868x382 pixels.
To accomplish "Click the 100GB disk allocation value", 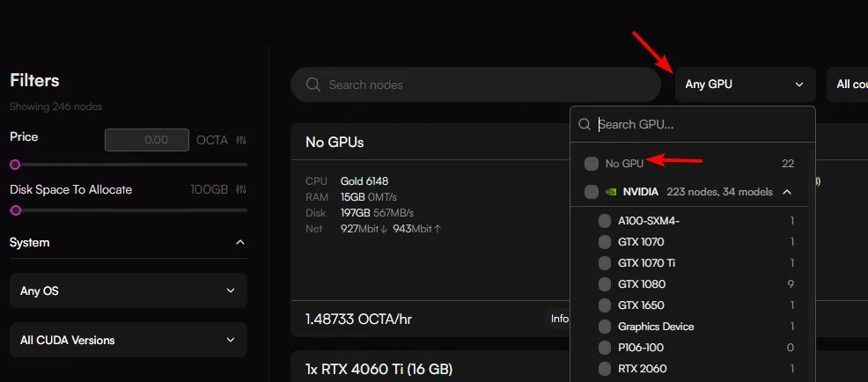I will pyautogui.click(x=210, y=189).
